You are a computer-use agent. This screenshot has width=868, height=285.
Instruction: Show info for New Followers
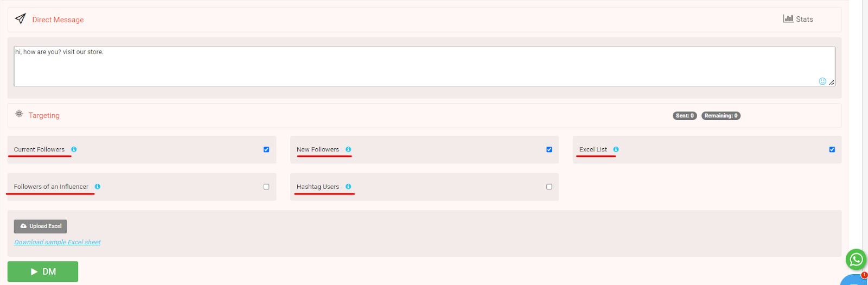[348, 149]
